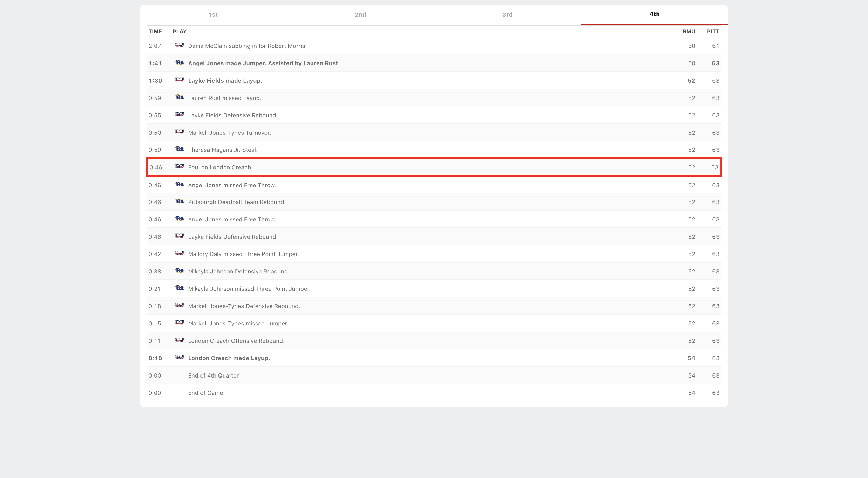Click Pitt logo on Mikayla Johnson Defensive Rebound row
Image resolution: width=868 pixels, height=478 pixels.
[179, 271]
